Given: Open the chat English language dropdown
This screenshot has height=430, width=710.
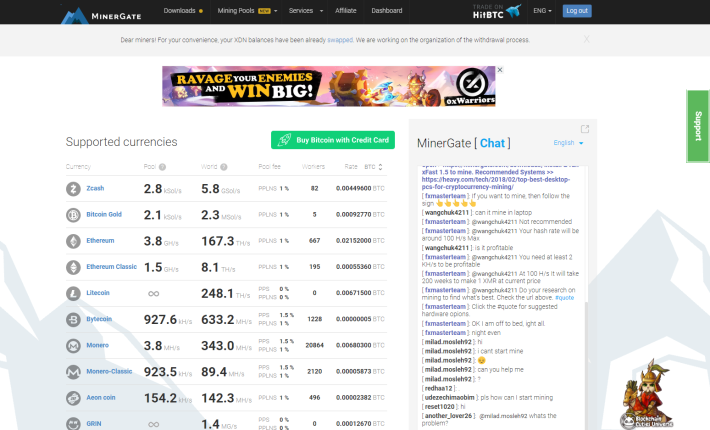Looking at the screenshot, I should coord(568,143).
